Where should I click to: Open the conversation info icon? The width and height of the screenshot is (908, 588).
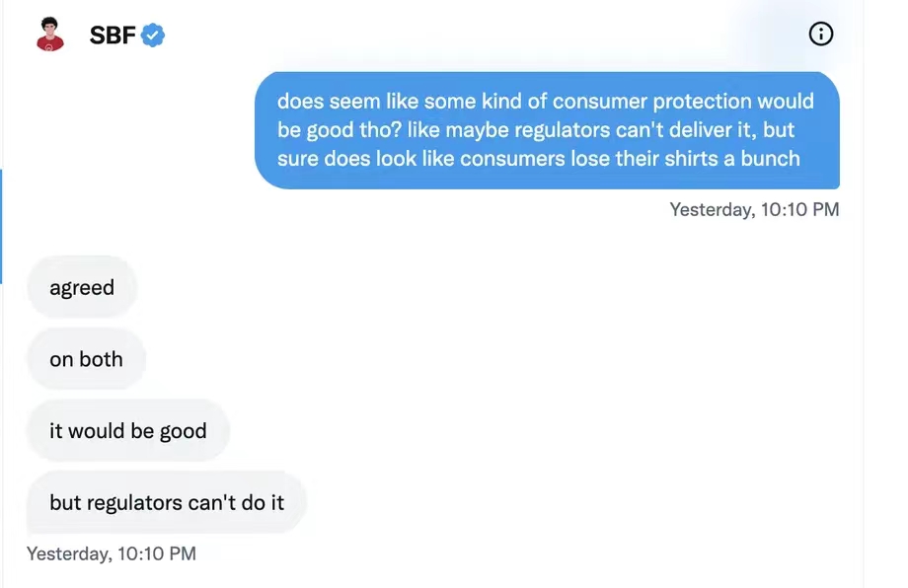coord(820,35)
